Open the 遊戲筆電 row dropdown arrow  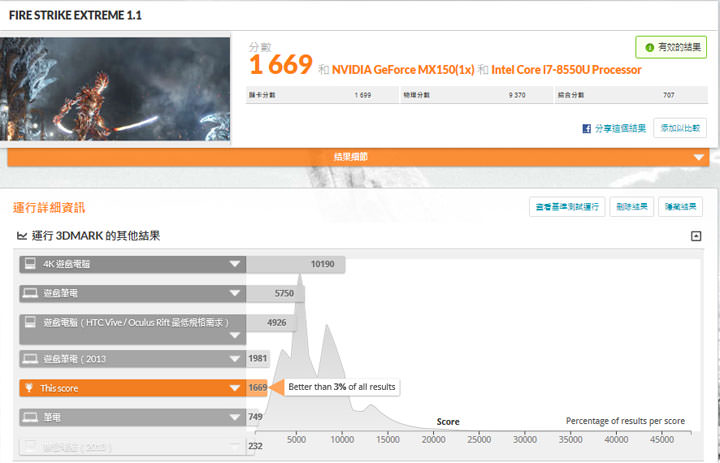pyautogui.click(x=235, y=294)
